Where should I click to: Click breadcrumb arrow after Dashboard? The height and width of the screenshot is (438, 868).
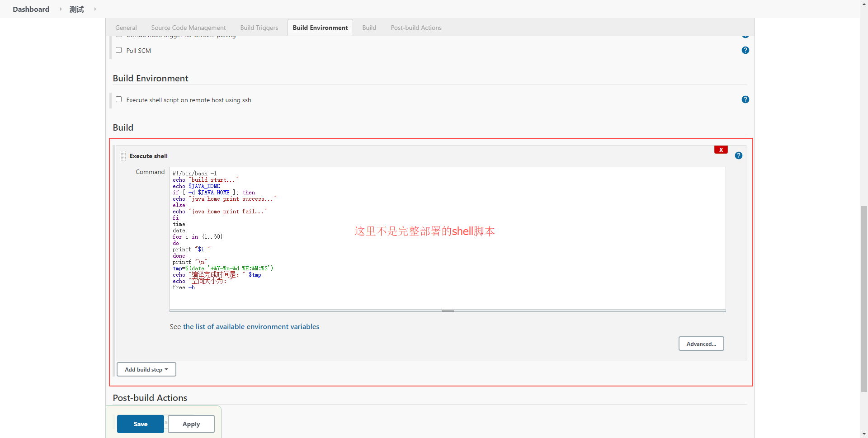point(61,9)
